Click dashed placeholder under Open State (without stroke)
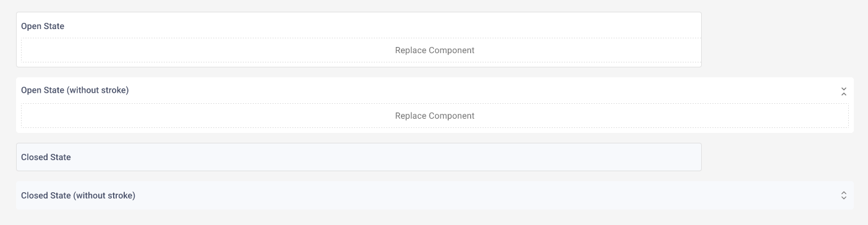The height and width of the screenshot is (225, 868). [435, 116]
